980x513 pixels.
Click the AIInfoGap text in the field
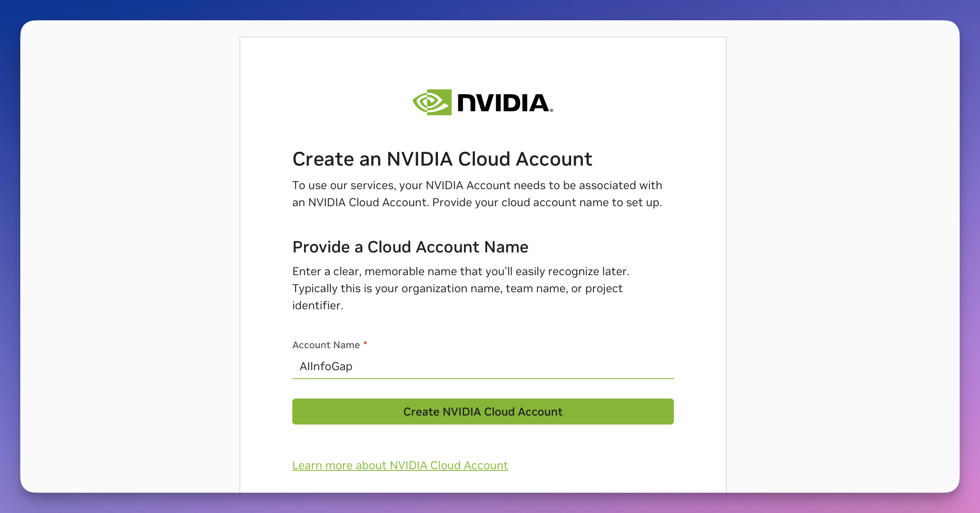326,366
